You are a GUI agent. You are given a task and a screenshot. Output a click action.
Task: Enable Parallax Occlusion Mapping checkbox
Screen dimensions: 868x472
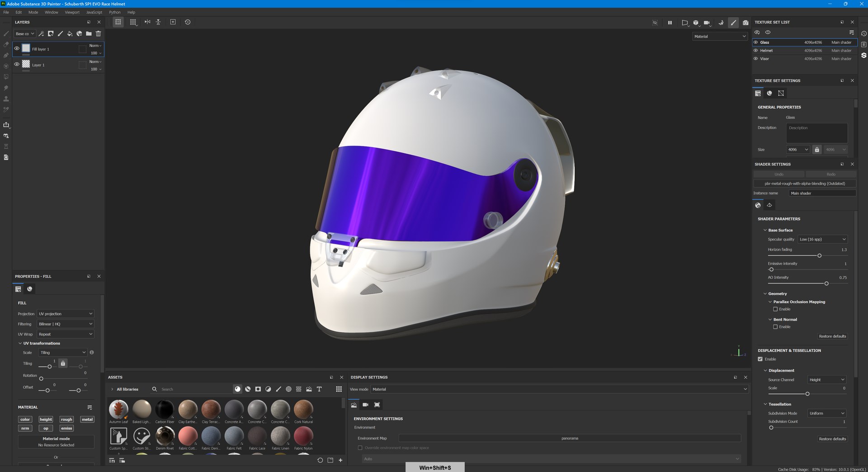click(775, 309)
